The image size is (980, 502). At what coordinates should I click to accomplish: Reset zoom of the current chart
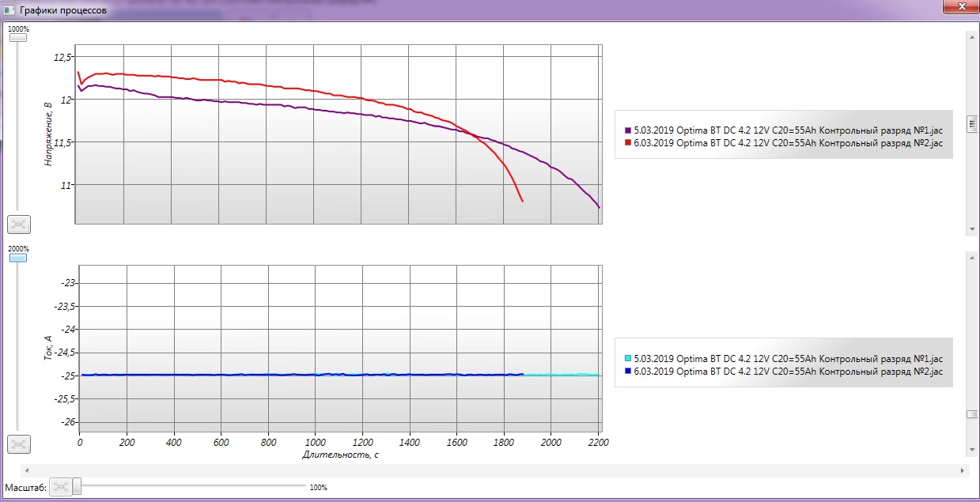click(x=19, y=444)
